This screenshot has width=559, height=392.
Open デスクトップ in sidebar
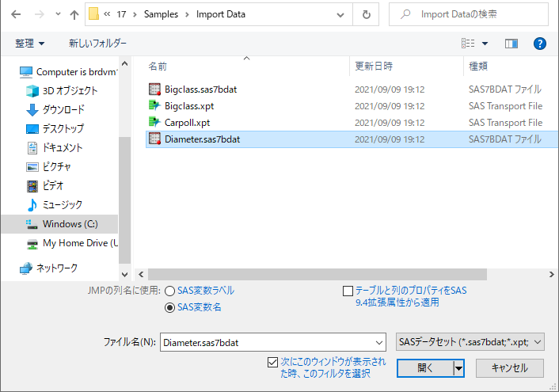click(x=55, y=128)
